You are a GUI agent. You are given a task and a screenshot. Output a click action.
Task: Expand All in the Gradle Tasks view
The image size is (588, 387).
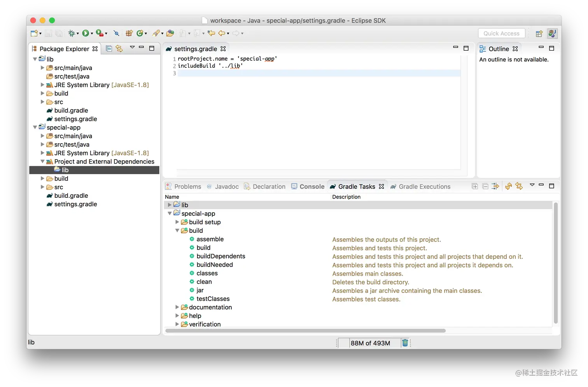click(x=475, y=186)
